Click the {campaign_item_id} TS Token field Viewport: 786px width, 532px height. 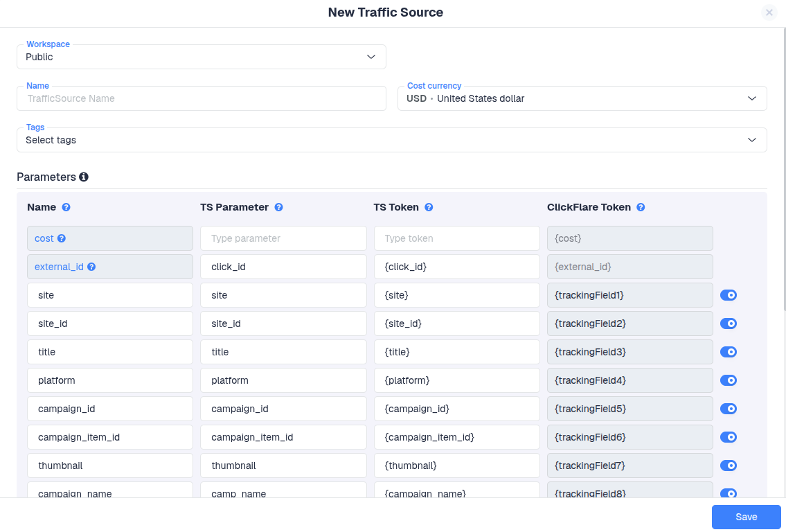(456, 437)
